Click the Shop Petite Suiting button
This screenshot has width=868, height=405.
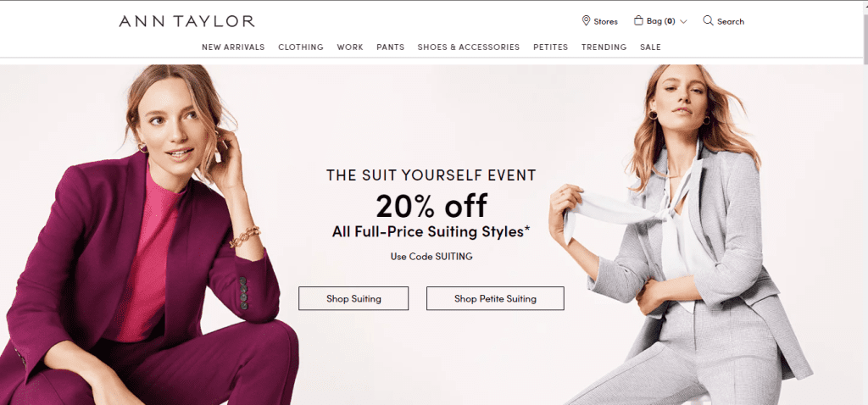495,298
